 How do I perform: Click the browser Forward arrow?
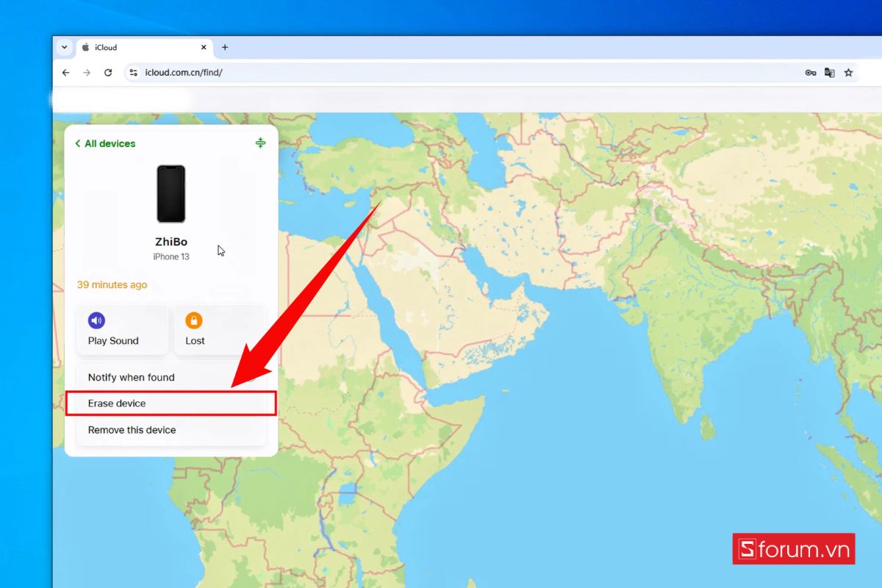(87, 73)
